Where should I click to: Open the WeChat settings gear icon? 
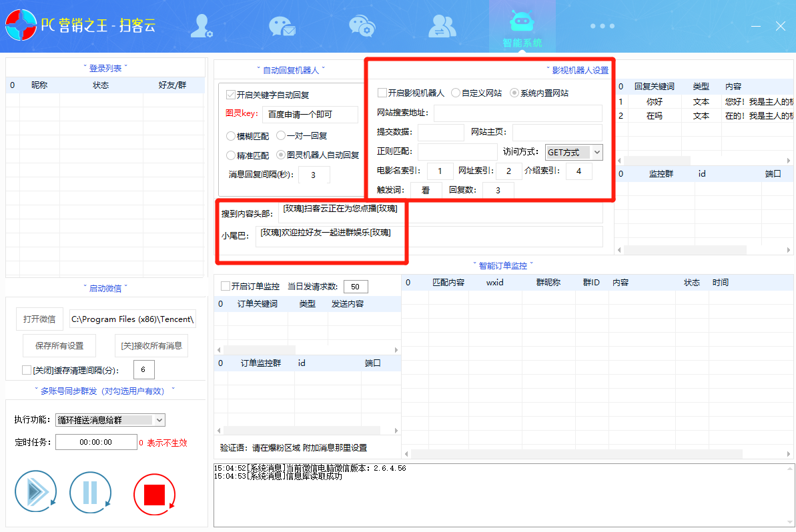coord(362,25)
